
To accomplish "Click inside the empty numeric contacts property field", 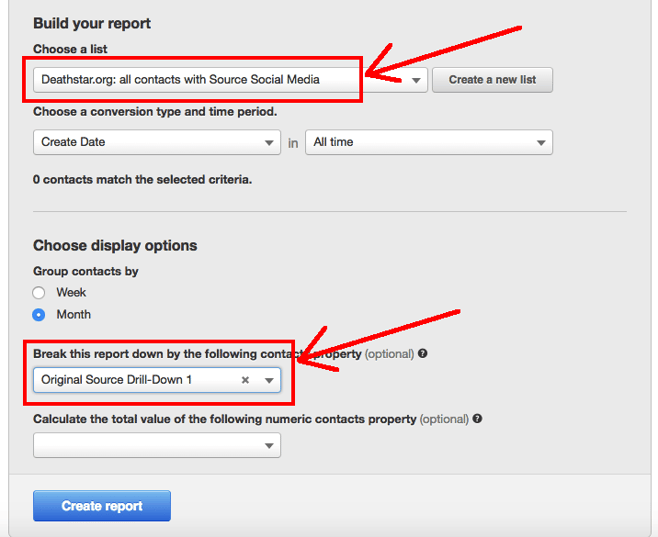I will (x=145, y=446).
